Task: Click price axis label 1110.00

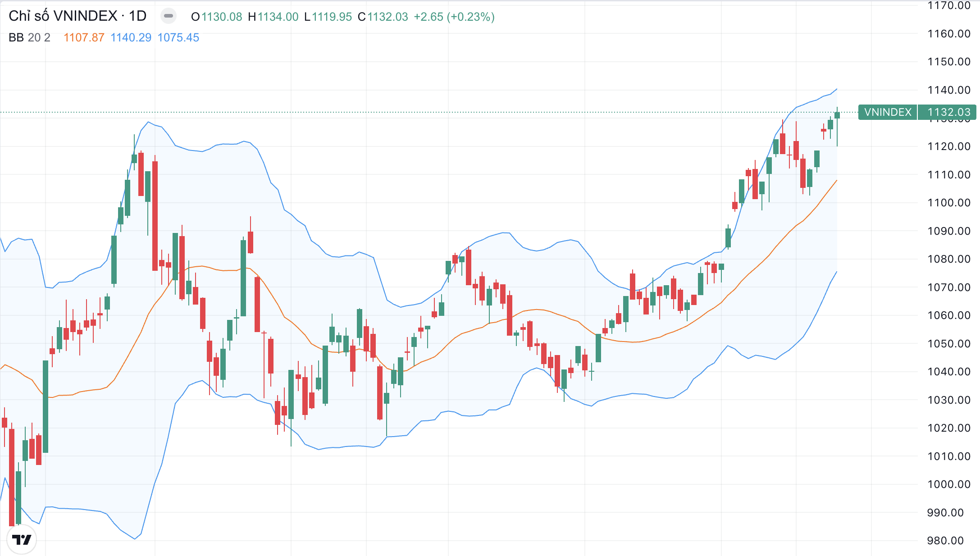Action: [x=948, y=175]
